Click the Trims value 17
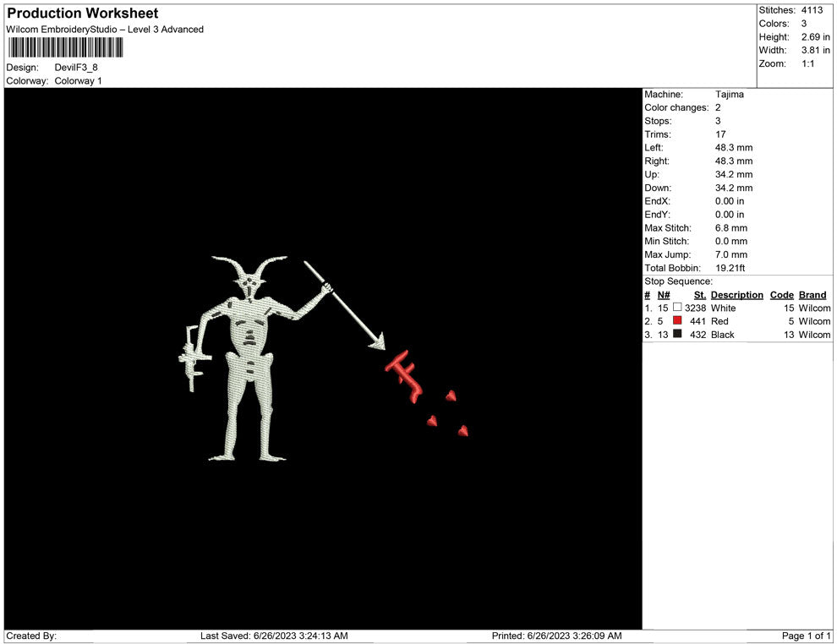Screen dimensions: 837x644 pos(720,134)
